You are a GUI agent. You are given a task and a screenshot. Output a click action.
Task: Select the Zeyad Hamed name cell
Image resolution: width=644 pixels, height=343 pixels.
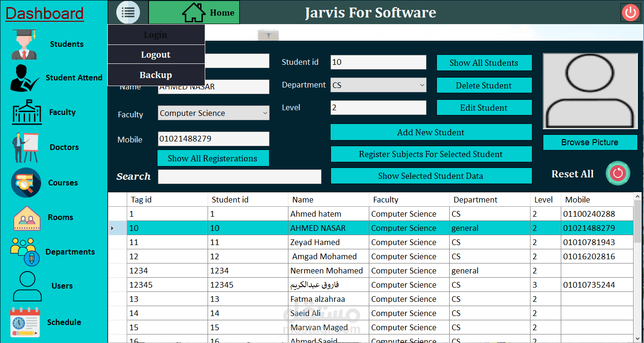coord(329,242)
